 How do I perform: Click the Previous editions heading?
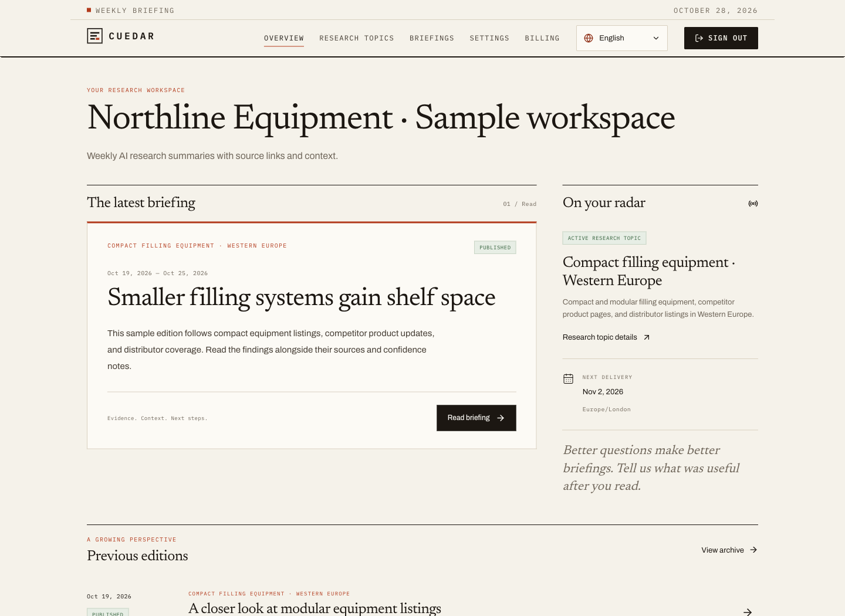[137, 556]
